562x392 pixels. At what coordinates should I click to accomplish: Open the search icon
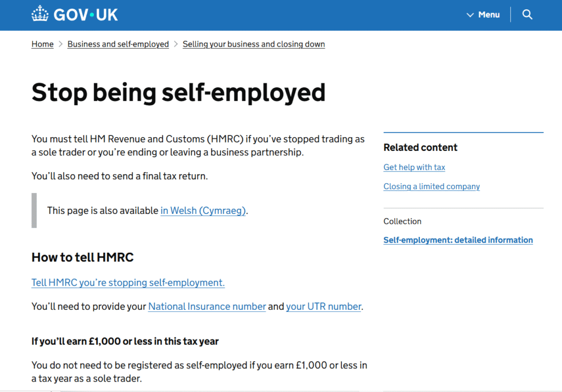point(527,14)
